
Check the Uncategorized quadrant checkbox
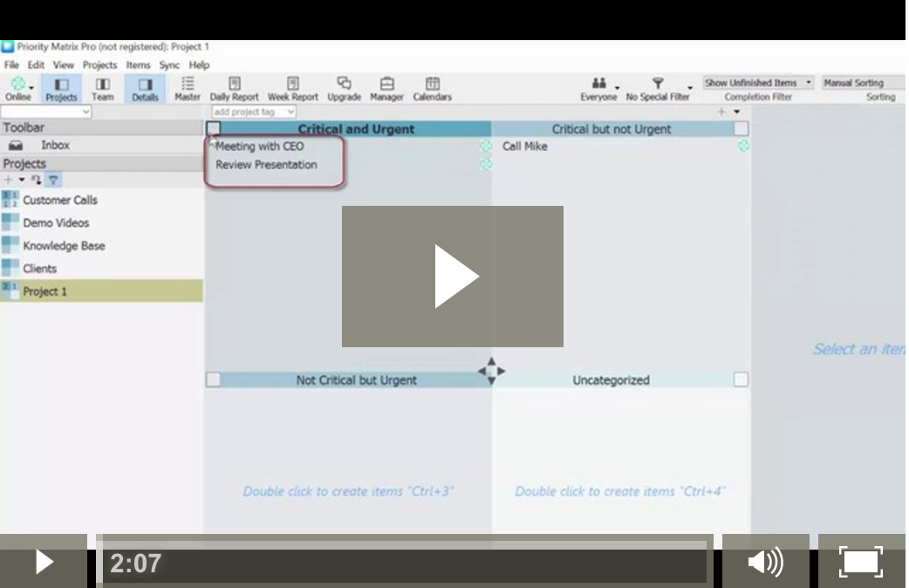741,379
